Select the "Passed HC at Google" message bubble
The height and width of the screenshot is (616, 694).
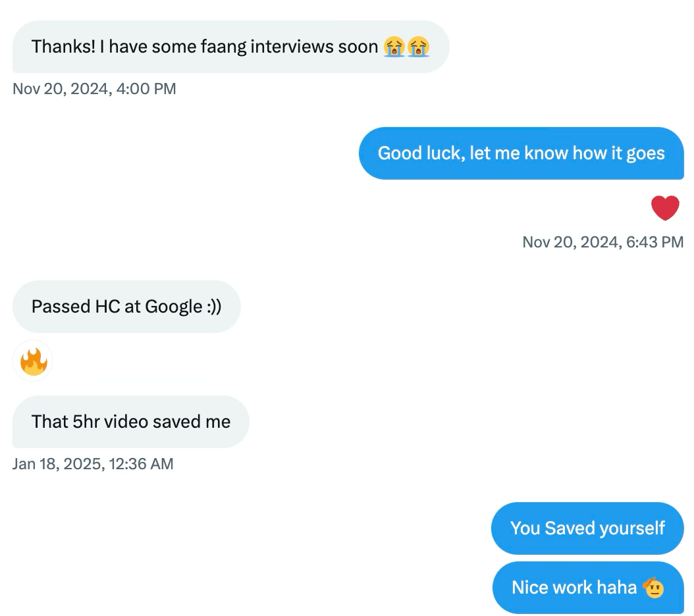126,307
